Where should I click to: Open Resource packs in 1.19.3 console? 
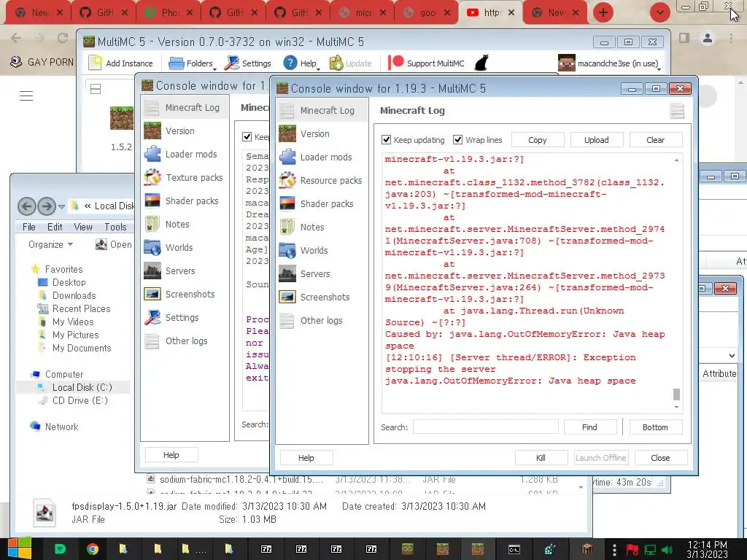tap(322, 181)
